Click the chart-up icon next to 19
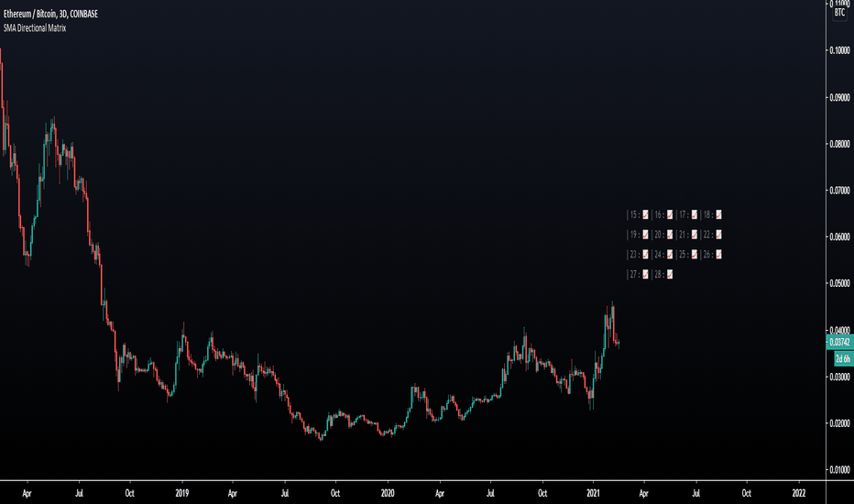 click(645, 235)
